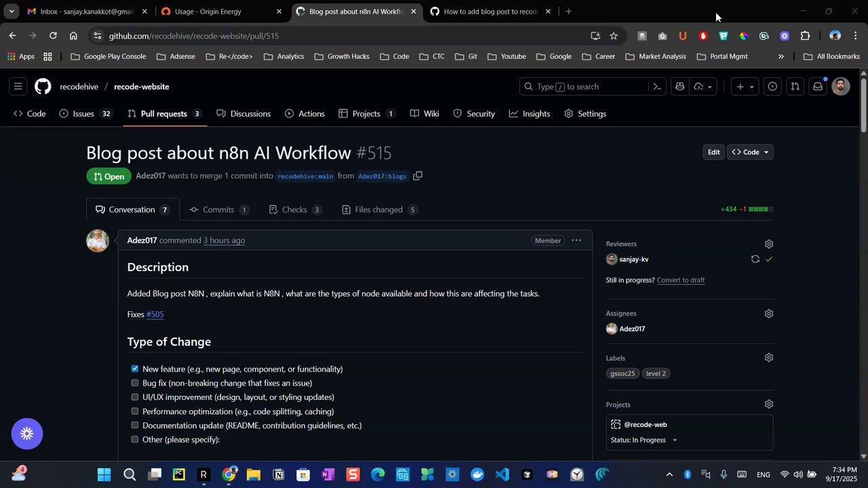Open the recodehive organization link
868x488 pixels.
click(x=79, y=87)
